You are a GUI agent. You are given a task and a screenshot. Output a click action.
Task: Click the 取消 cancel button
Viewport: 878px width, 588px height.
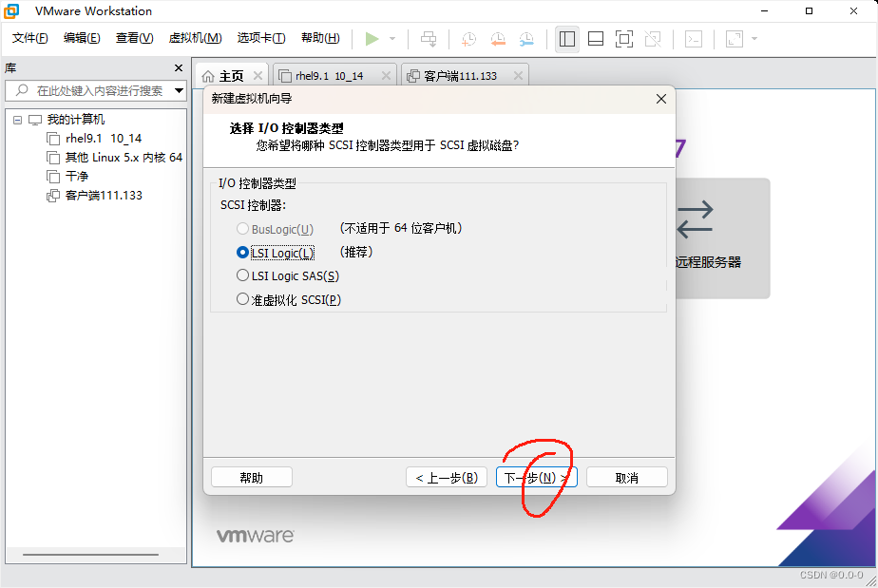(626, 478)
